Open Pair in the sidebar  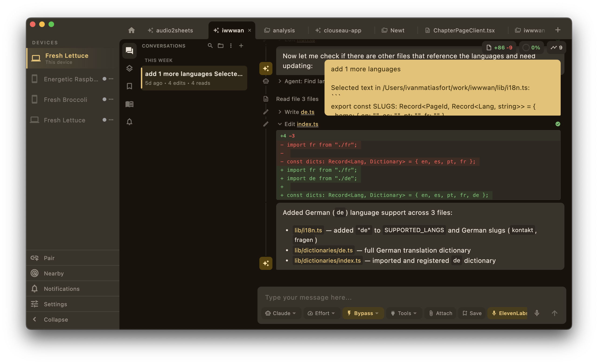click(73, 258)
